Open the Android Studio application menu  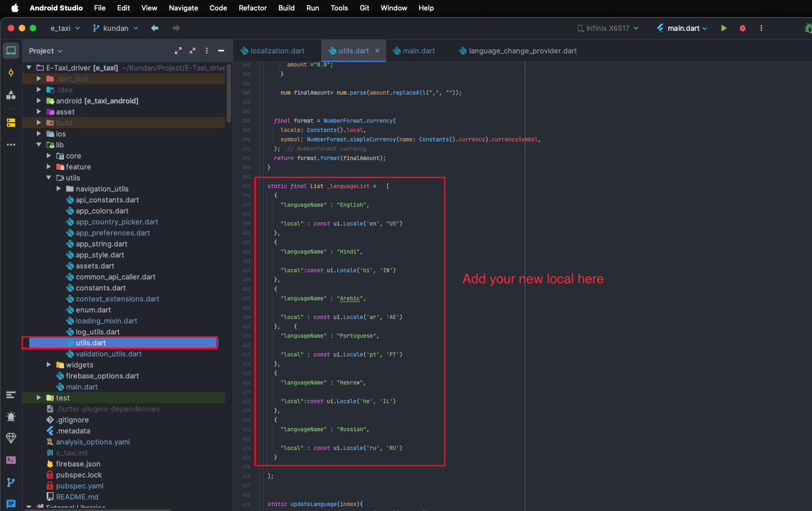tap(56, 8)
